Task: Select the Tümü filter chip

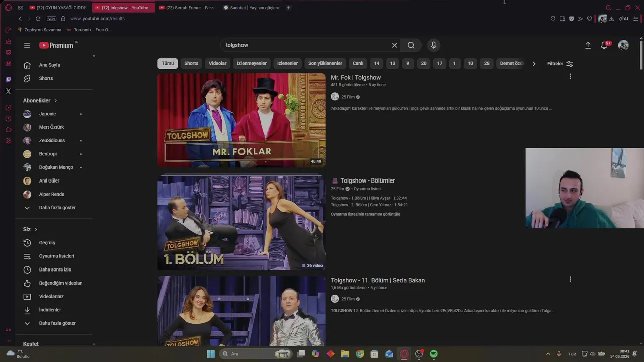Action: [x=168, y=63]
